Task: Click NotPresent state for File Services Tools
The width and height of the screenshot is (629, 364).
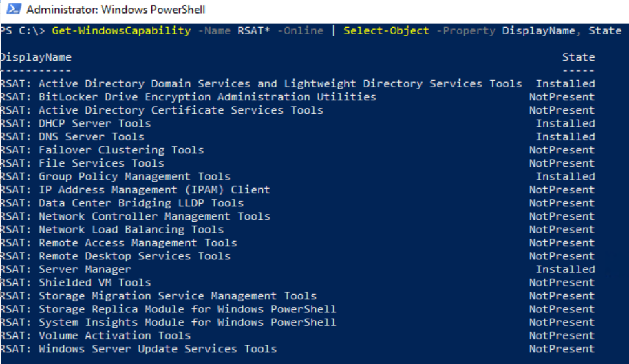Action: pos(562,164)
